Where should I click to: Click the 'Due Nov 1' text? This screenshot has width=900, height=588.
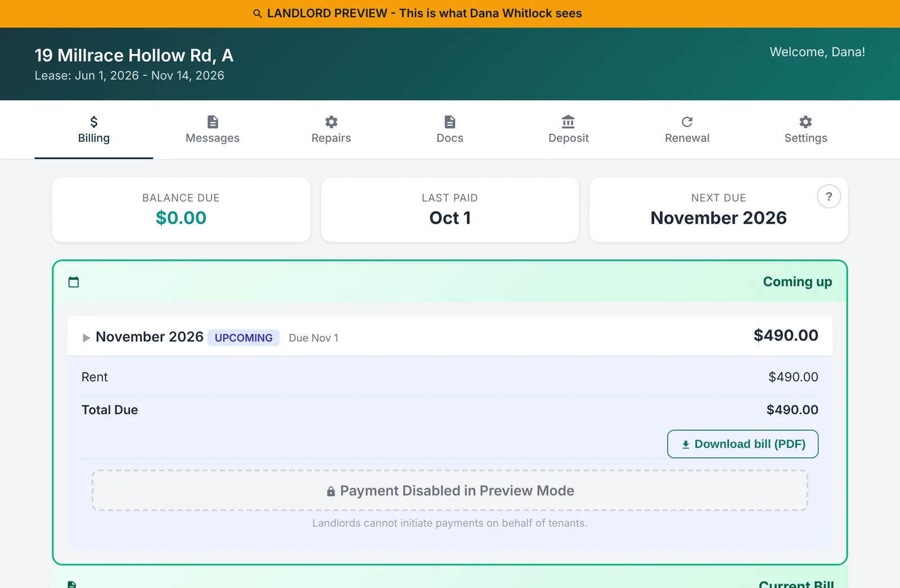click(x=313, y=338)
